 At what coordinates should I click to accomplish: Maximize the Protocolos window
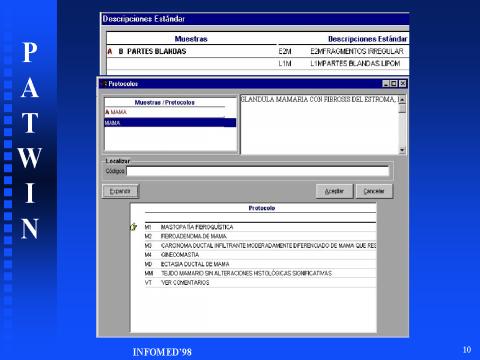click(x=394, y=84)
